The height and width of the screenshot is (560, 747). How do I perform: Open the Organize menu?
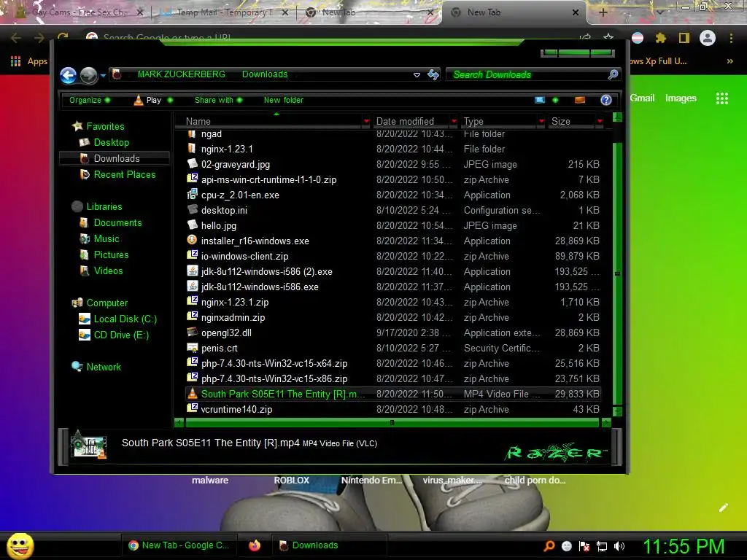click(x=90, y=100)
